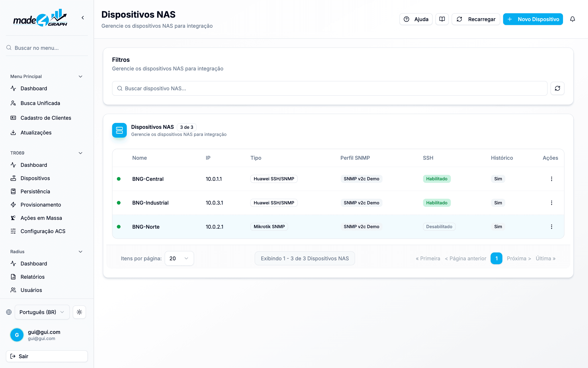Click the Dispositivos NAS server icon

[x=119, y=130]
